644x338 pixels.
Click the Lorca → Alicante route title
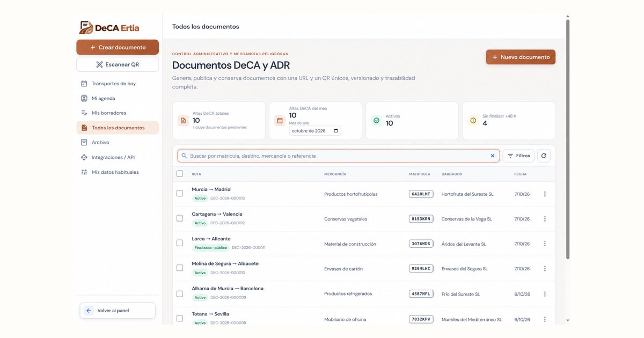tap(211, 239)
